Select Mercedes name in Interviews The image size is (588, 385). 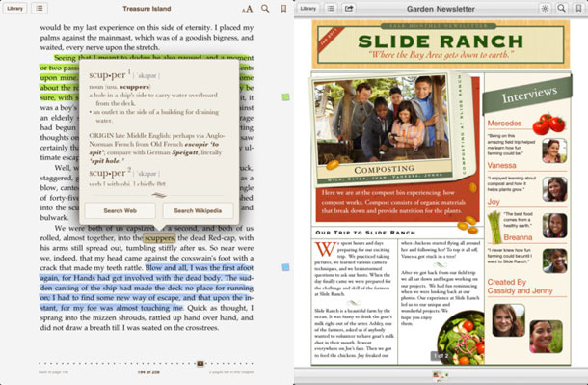(x=504, y=124)
